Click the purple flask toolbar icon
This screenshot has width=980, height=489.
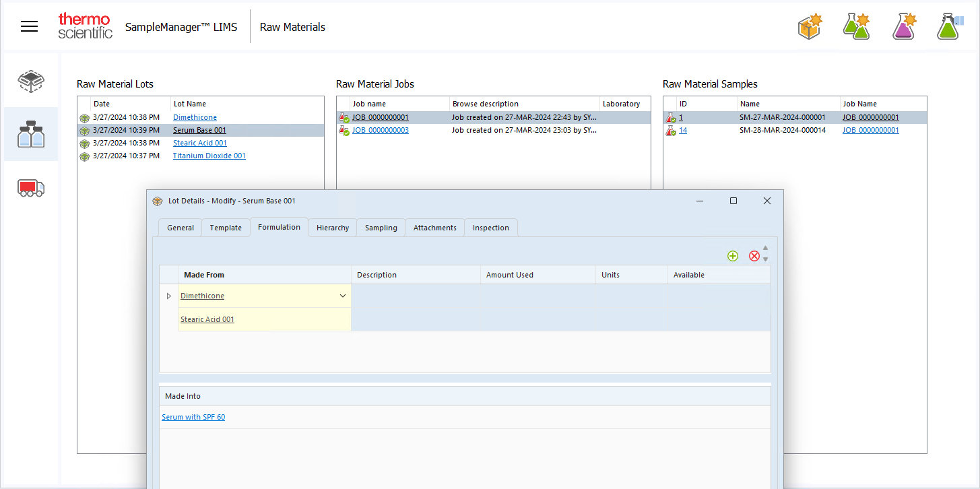point(904,27)
